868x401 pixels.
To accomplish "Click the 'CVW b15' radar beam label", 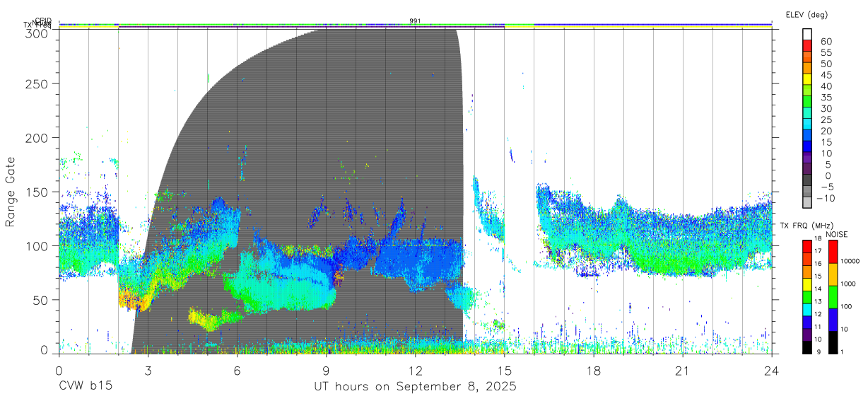I will (x=85, y=387).
